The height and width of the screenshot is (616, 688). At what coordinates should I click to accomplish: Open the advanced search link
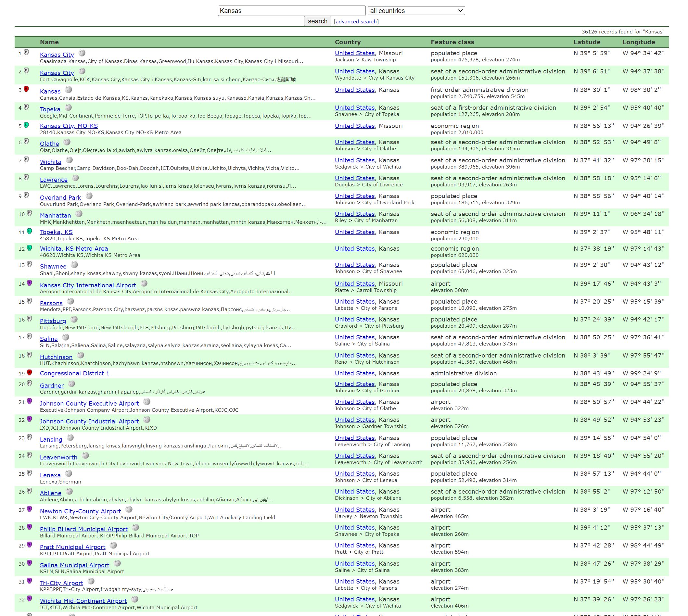click(357, 21)
